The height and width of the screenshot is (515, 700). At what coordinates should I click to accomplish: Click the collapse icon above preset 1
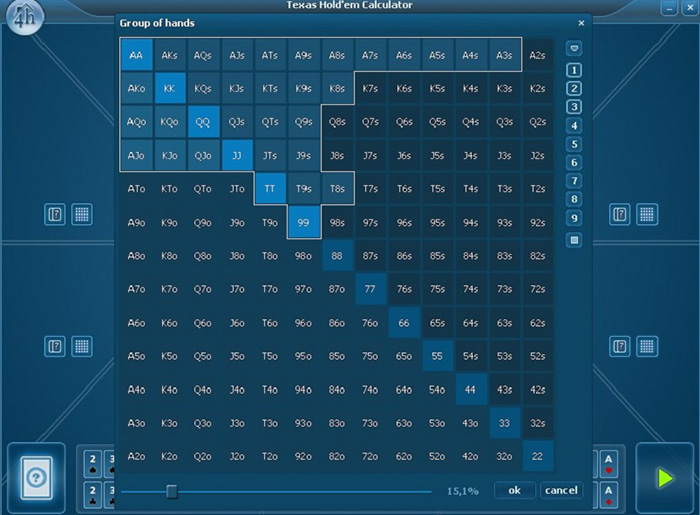[x=574, y=48]
